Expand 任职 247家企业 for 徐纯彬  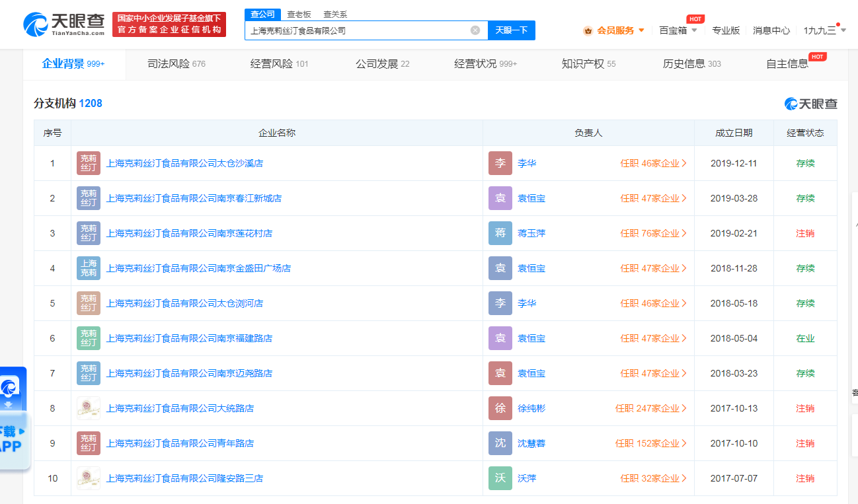tap(650, 408)
